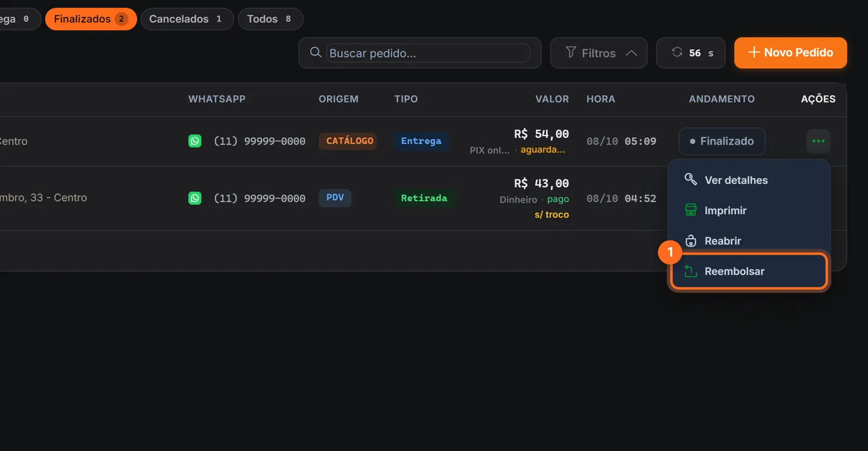Click the ANDAMENTO column header
Screen dimensions: 868x451
[722, 99]
